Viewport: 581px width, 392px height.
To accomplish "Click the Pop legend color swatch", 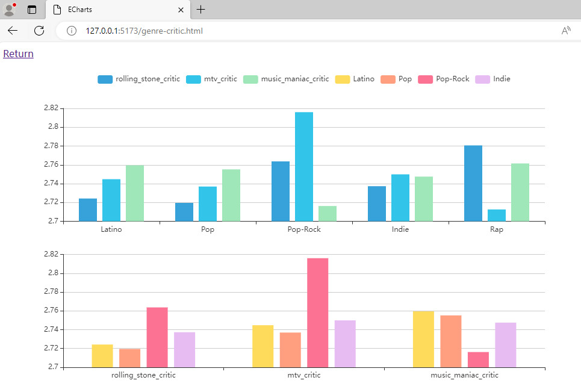I will click(388, 79).
